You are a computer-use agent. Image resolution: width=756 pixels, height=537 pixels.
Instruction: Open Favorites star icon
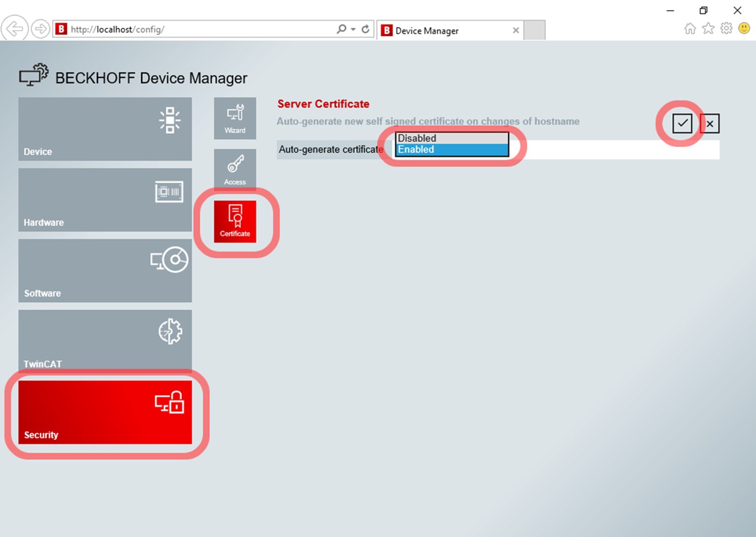pos(708,29)
